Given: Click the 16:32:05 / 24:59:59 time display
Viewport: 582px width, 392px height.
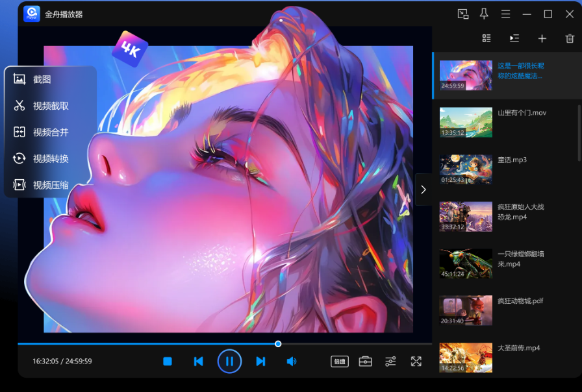Looking at the screenshot, I should click(62, 361).
